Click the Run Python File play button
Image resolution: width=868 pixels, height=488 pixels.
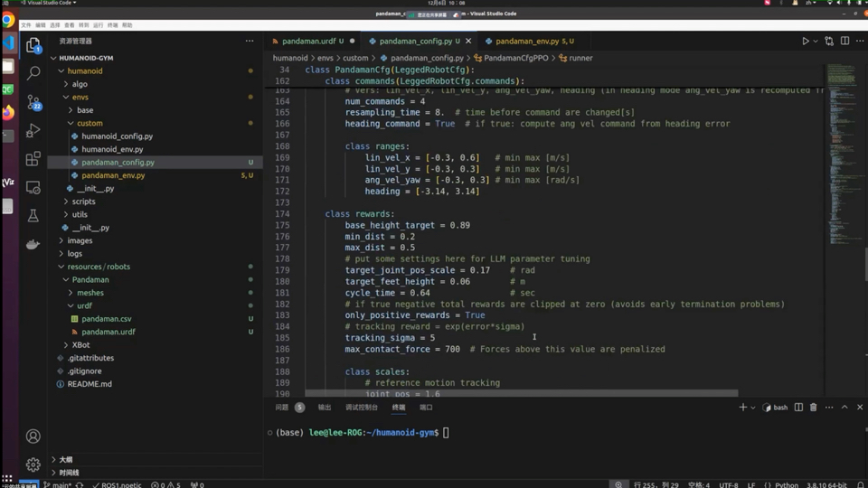coord(805,42)
